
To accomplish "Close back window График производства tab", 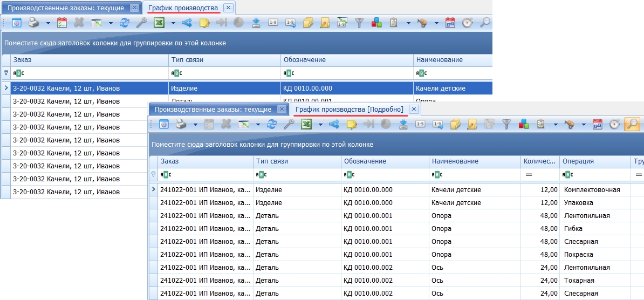I will (x=229, y=8).
